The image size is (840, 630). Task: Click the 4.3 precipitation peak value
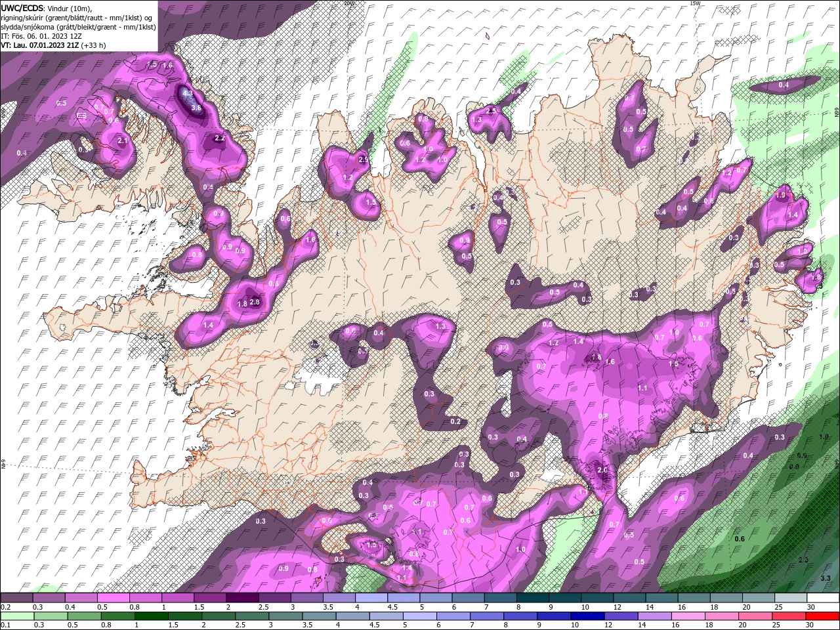(188, 93)
